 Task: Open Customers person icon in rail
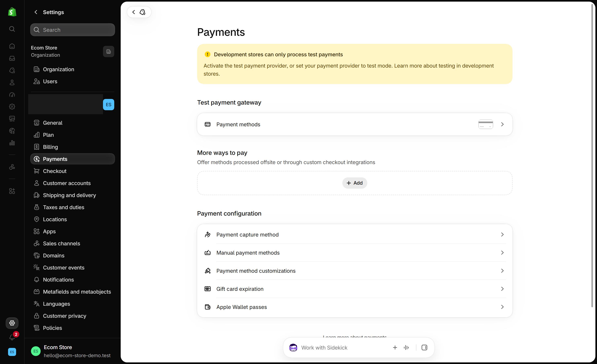(12, 83)
